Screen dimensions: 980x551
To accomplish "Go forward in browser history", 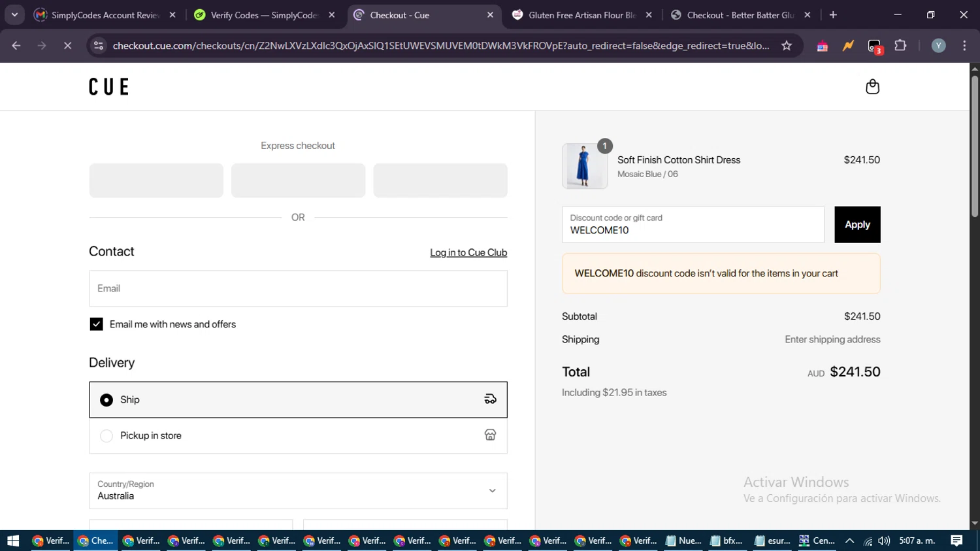I will 42,46.
